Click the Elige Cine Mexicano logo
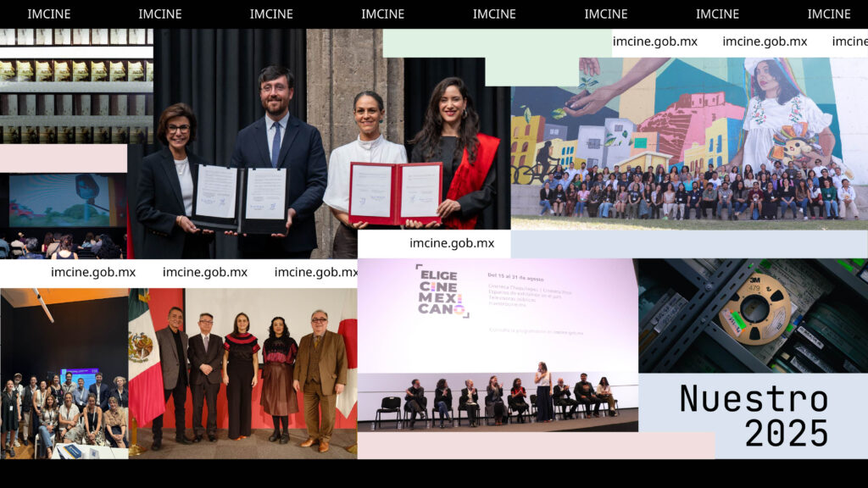The width and height of the screenshot is (868, 488). (x=442, y=291)
